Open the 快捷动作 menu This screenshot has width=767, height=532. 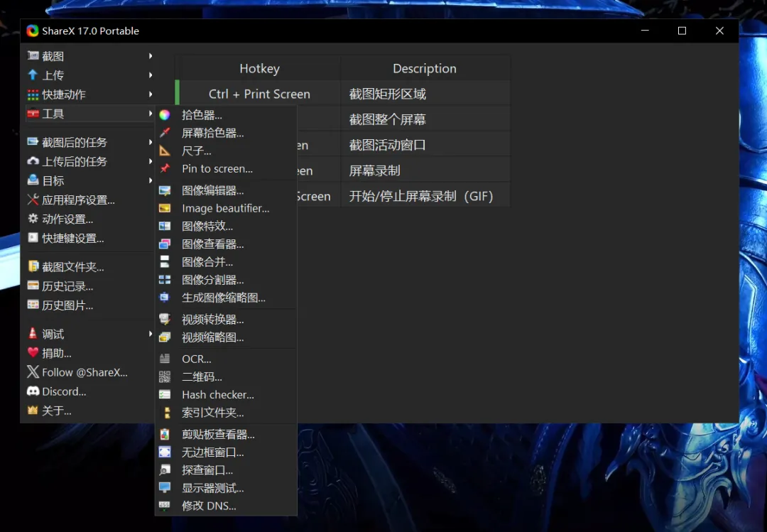90,94
